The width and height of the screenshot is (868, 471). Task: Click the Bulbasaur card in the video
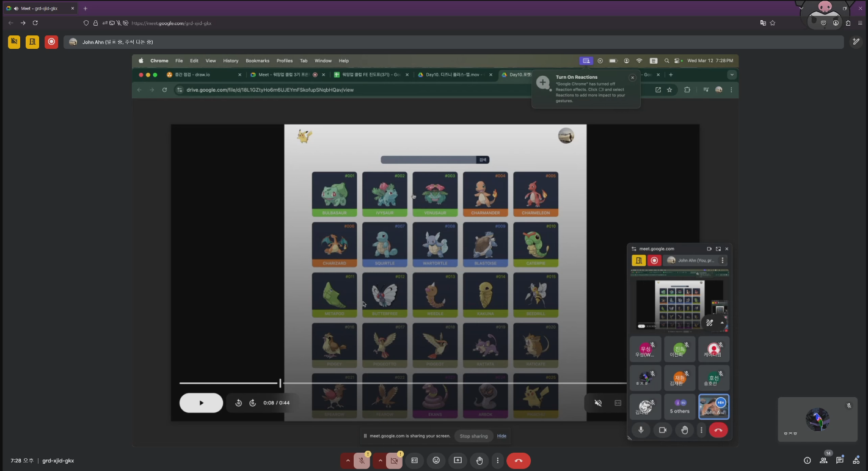pyautogui.click(x=334, y=194)
